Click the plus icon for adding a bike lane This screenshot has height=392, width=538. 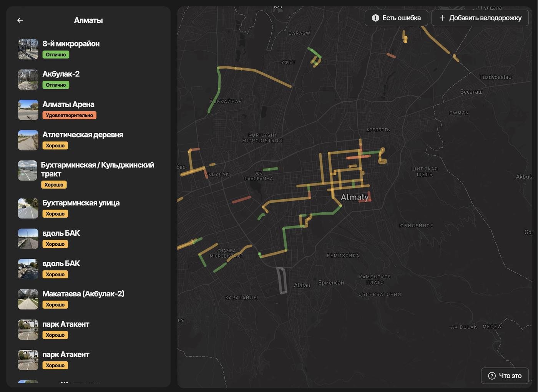[x=442, y=18]
